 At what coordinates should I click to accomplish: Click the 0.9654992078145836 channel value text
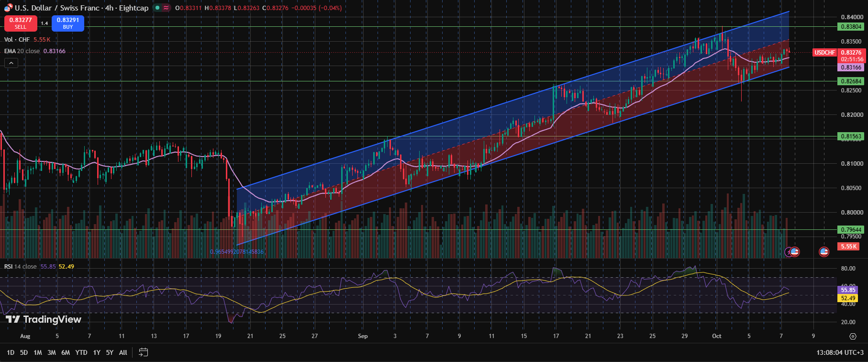237,252
